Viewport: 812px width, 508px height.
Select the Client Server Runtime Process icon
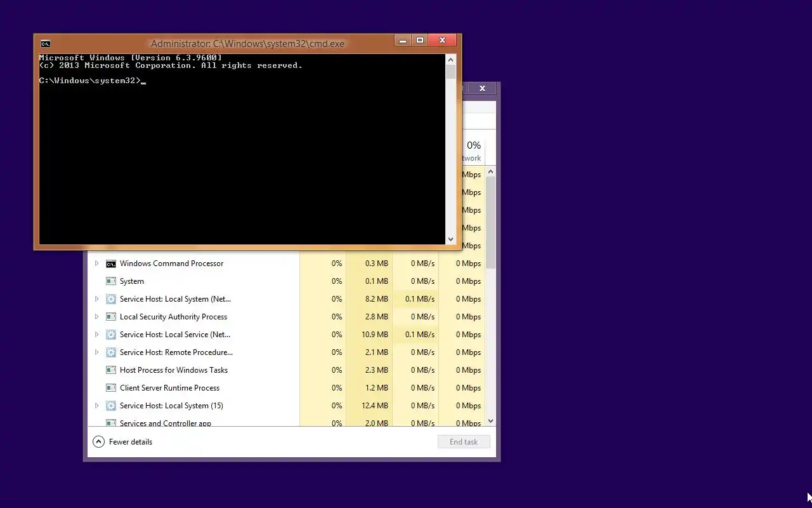[x=111, y=388]
